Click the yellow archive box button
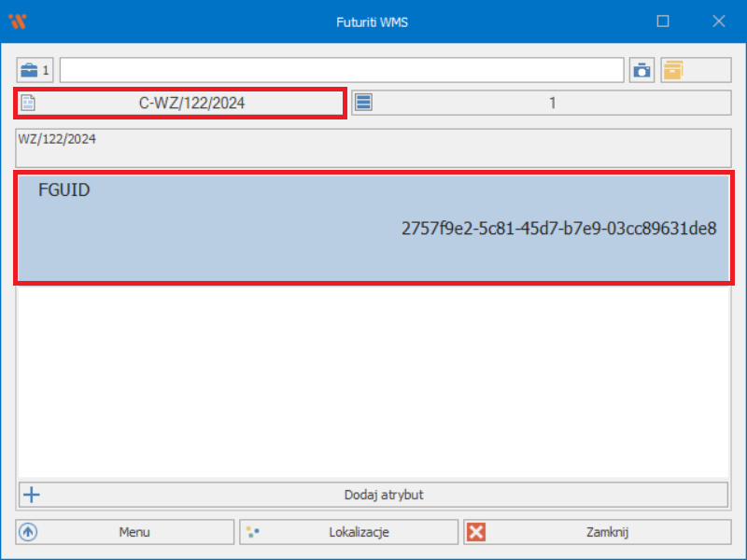747x560 pixels. click(x=673, y=70)
